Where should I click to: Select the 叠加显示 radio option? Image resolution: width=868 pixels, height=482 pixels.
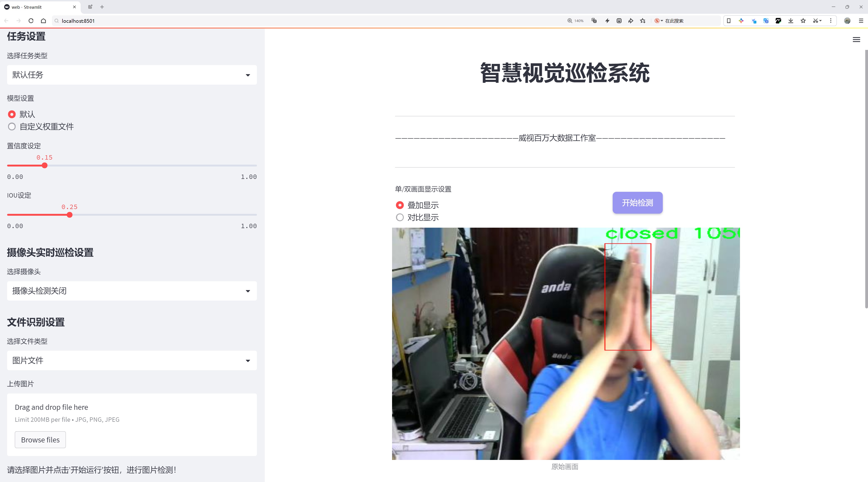(417, 205)
